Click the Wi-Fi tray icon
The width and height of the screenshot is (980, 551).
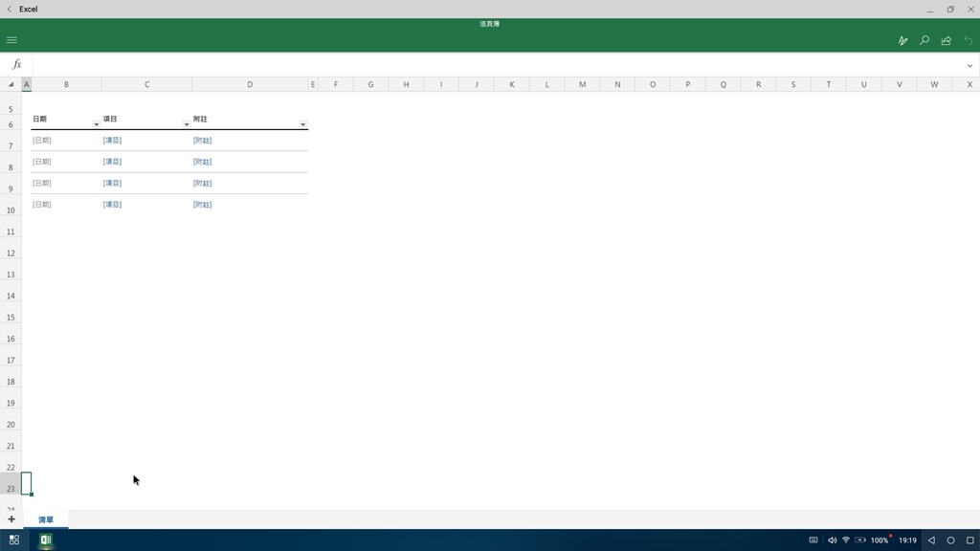(846, 540)
